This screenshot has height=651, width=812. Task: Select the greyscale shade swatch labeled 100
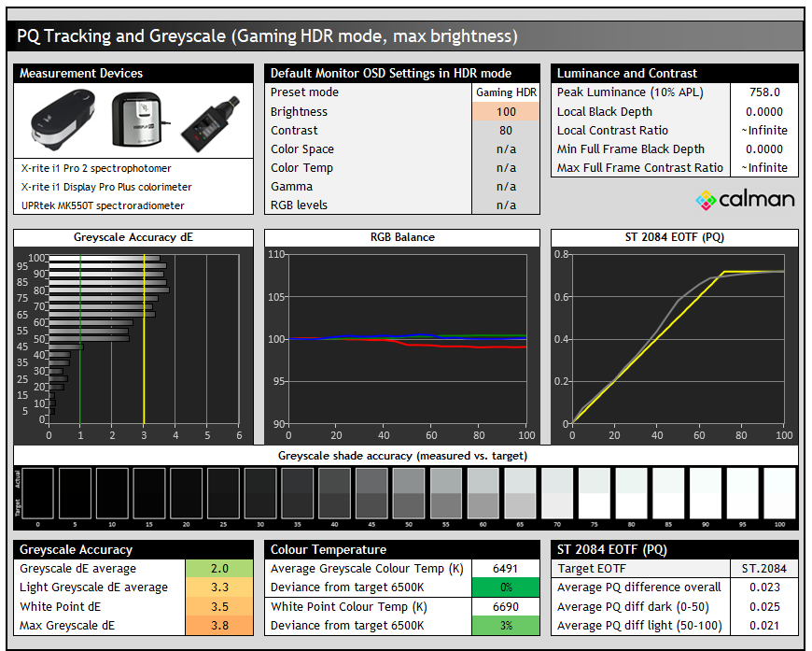click(x=779, y=494)
